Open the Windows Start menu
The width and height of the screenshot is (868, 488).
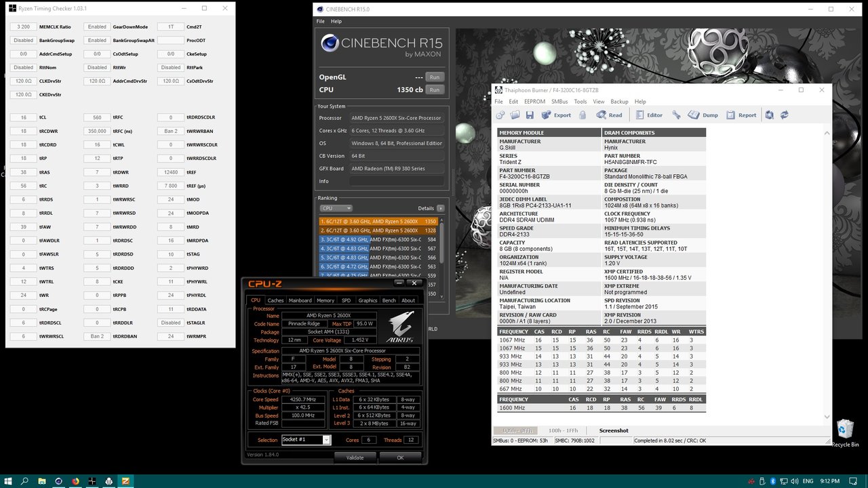click(7, 481)
